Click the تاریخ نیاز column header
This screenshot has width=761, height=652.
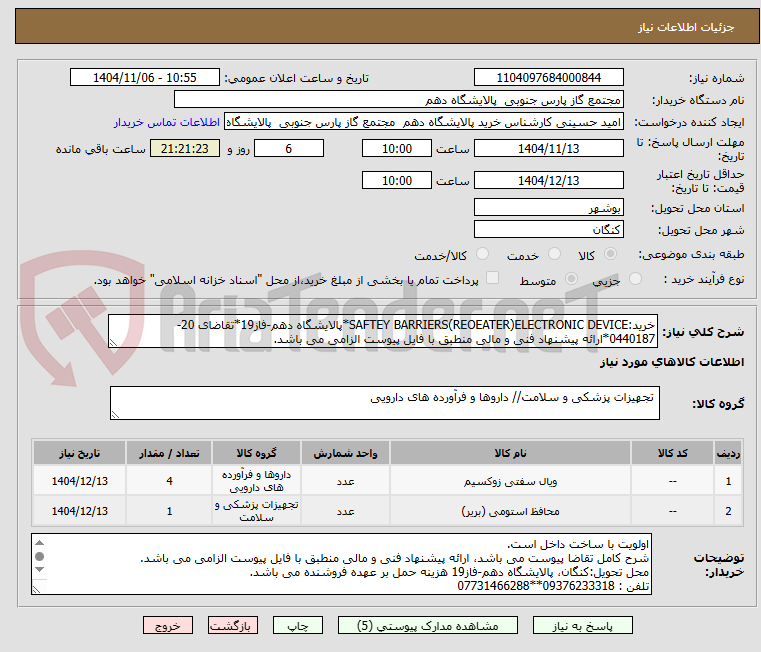pos(80,453)
